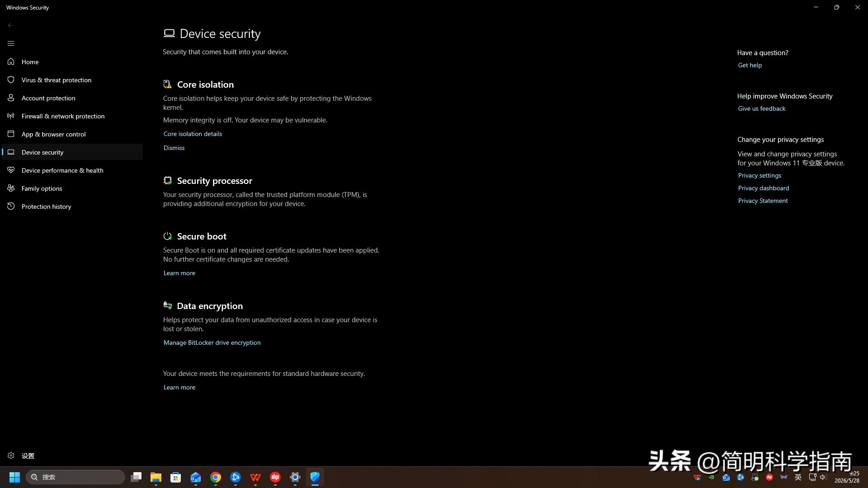Click the Protection history clock icon
868x488 pixels.
click(x=11, y=206)
